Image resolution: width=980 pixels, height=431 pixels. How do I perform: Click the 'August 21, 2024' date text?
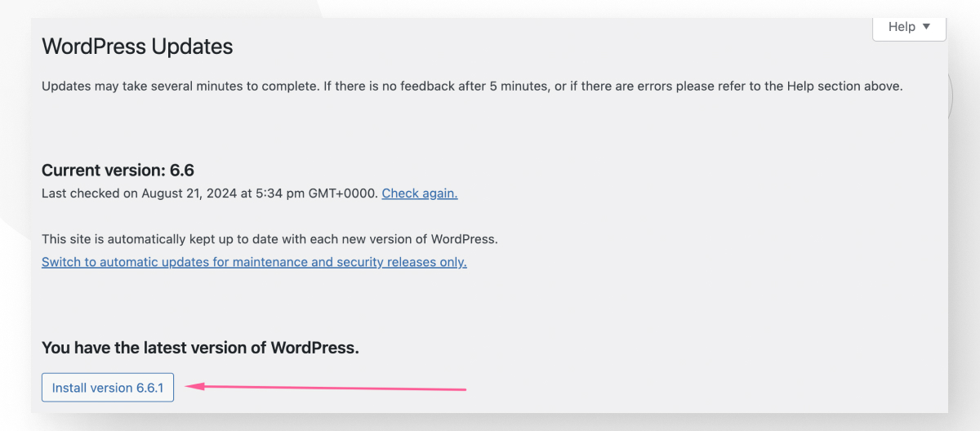click(x=191, y=193)
